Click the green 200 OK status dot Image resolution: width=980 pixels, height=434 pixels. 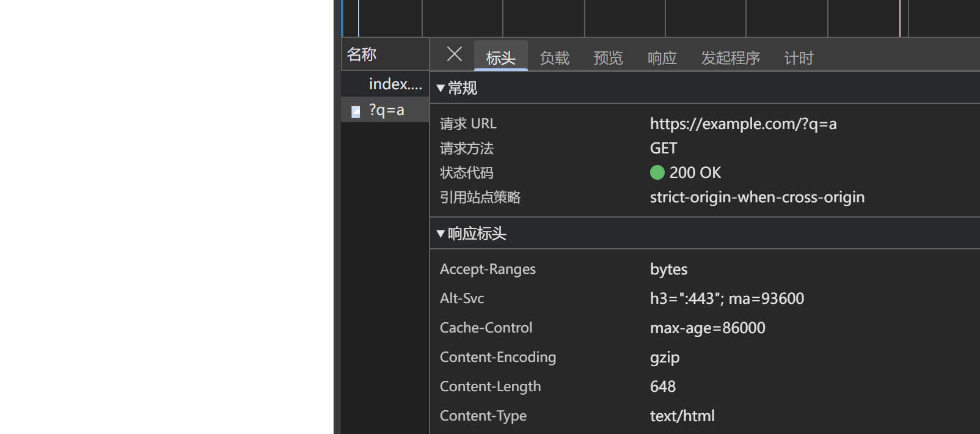pos(657,173)
